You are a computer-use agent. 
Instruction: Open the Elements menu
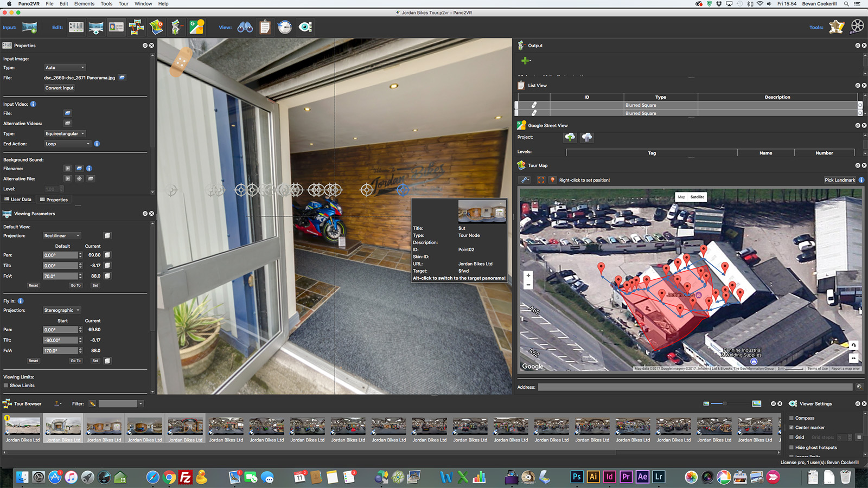tap(84, 4)
